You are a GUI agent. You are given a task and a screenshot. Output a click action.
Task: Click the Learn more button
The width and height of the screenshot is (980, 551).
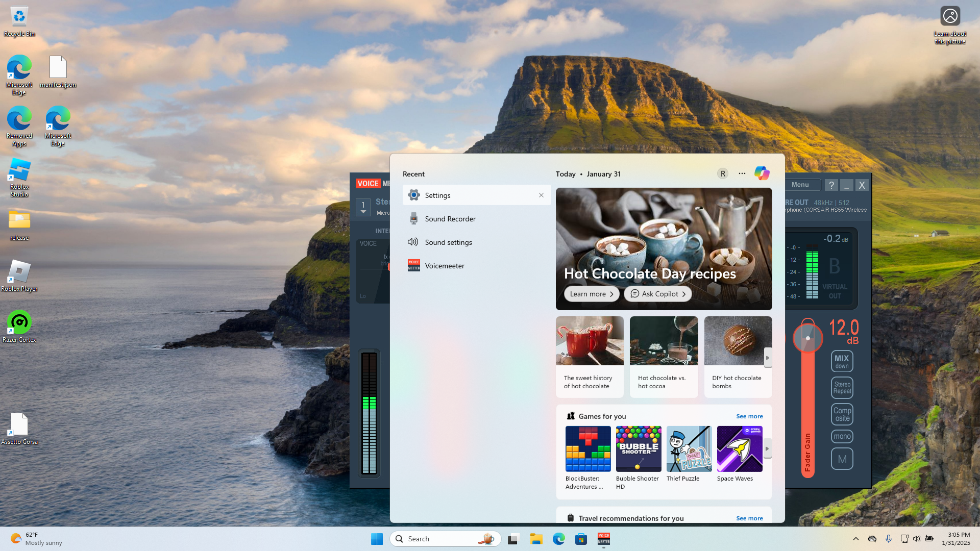pos(591,294)
